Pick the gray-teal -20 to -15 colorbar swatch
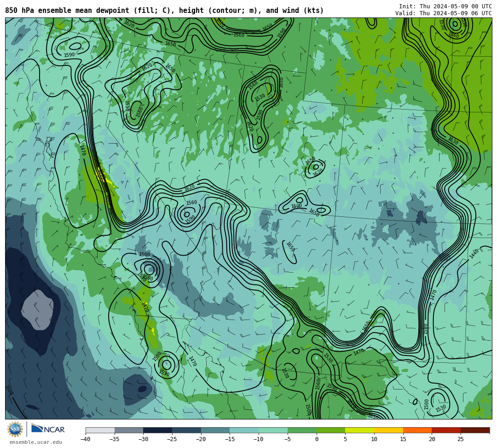 [x=215, y=430]
